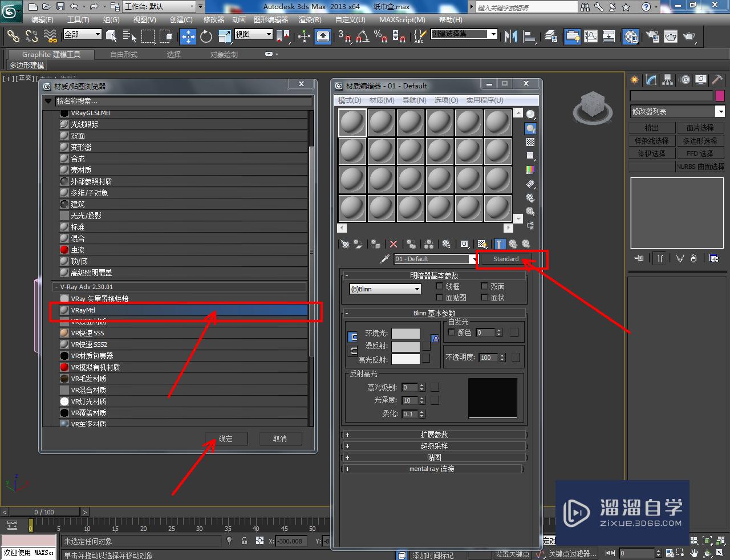
Task: Activate the Select and Rotate tool
Action: (x=206, y=36)
